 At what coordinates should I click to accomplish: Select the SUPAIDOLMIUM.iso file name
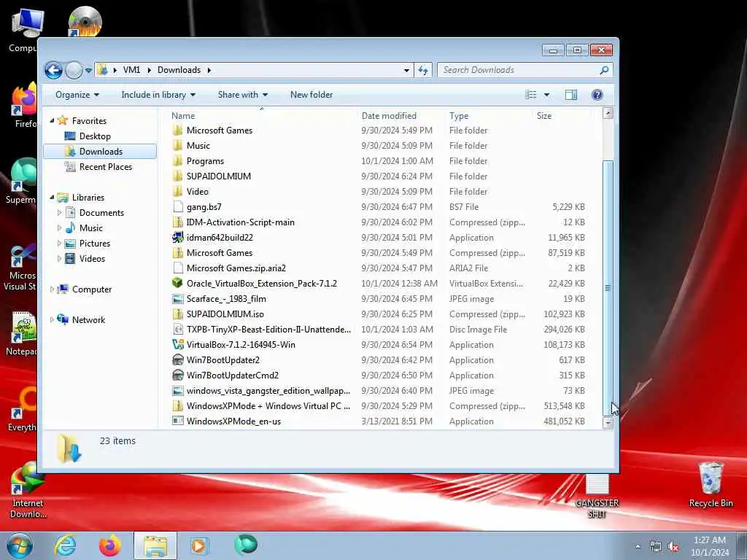coord(225,314)
